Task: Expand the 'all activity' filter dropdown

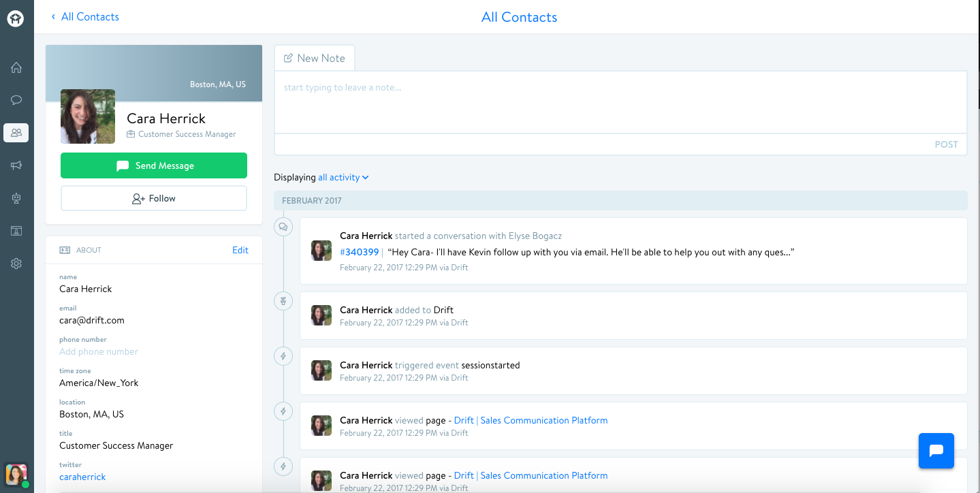Action: (x=343, y=178)
